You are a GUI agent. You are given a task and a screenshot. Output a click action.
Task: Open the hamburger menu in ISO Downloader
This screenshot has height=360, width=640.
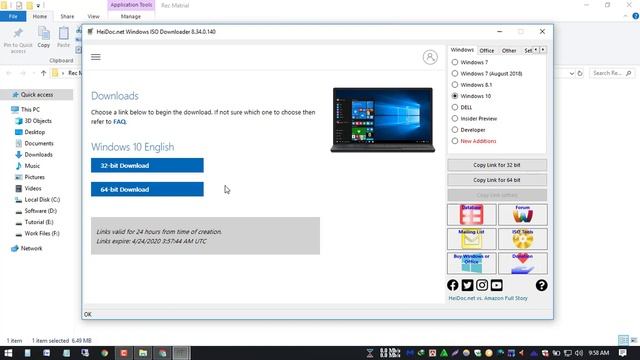pos(96,57)
